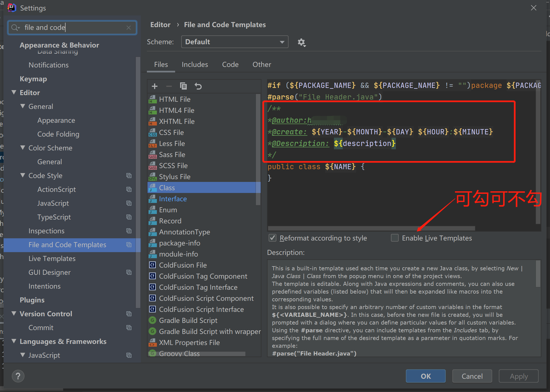
Task: Select the HTML File template
Action: (x=175, y=99)
